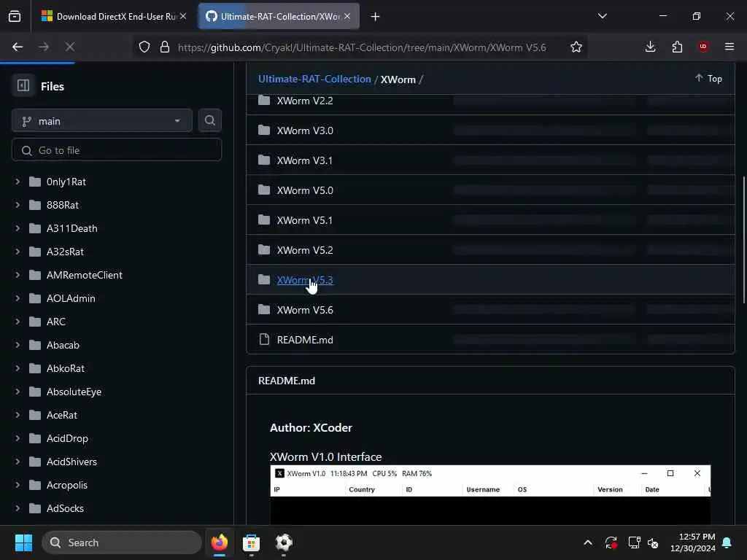Image resolution: width=747 pixels, height=560 pixels.
Task: Open the XWorm V5.1 folder
Action: 305,220
